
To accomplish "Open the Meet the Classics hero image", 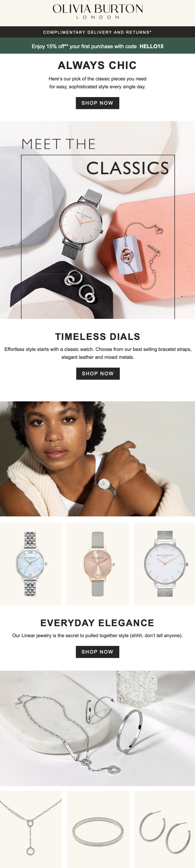I will coord(97,220).
